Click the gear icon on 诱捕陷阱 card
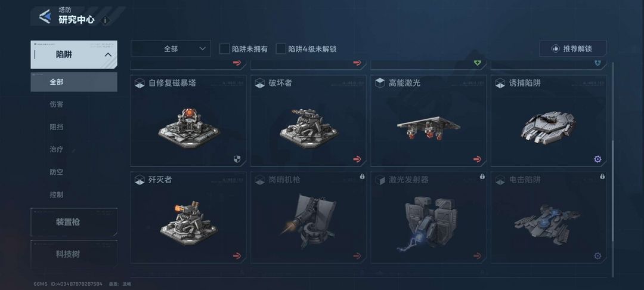Image resolution: width=644 pixels, height=290 pixels. point(597,159)
